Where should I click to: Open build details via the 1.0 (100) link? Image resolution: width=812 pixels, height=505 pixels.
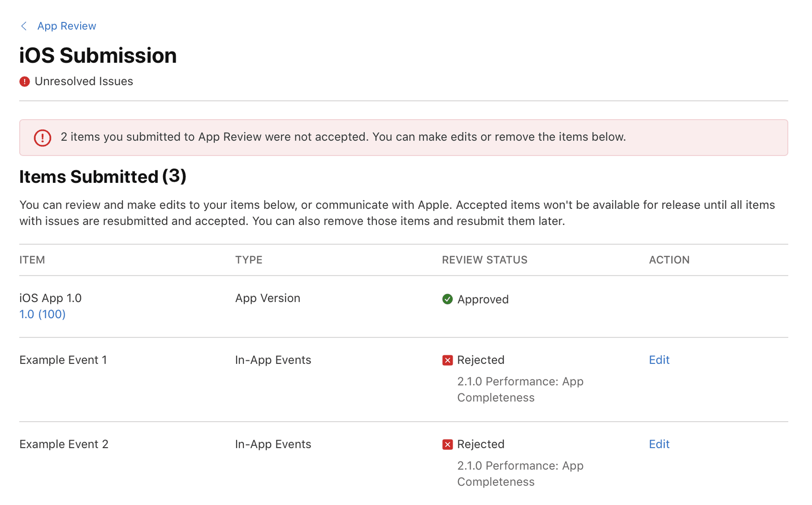pyautogui.click(x=42, y=314)
